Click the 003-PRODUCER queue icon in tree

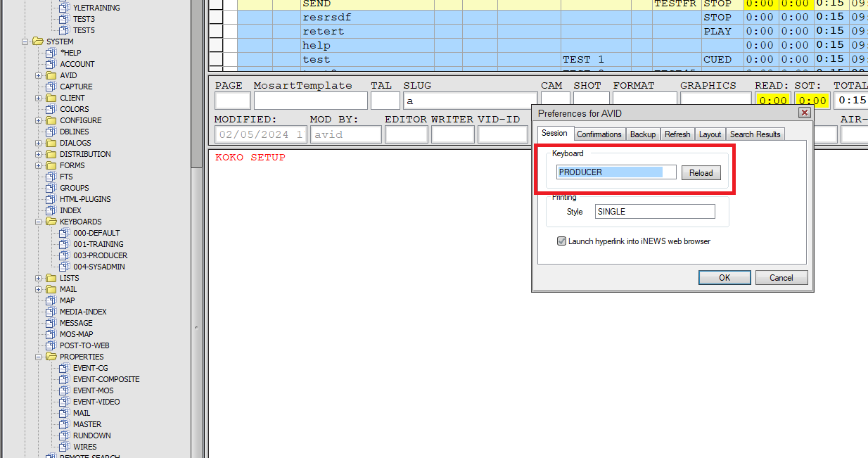[x=65, y=255]
